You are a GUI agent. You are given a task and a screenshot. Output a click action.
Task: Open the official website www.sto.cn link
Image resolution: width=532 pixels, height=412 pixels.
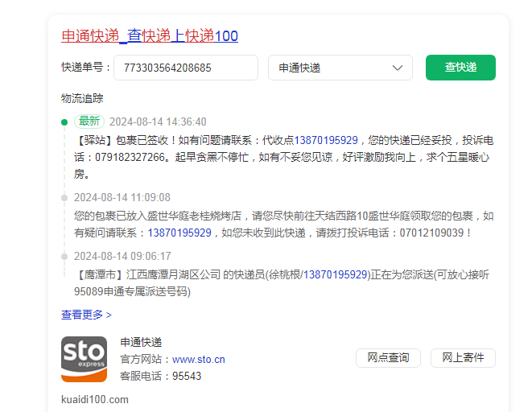pos(199,359)
